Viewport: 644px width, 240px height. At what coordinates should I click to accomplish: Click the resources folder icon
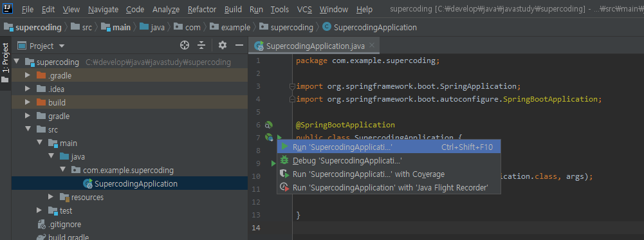[x=64, y=198]
